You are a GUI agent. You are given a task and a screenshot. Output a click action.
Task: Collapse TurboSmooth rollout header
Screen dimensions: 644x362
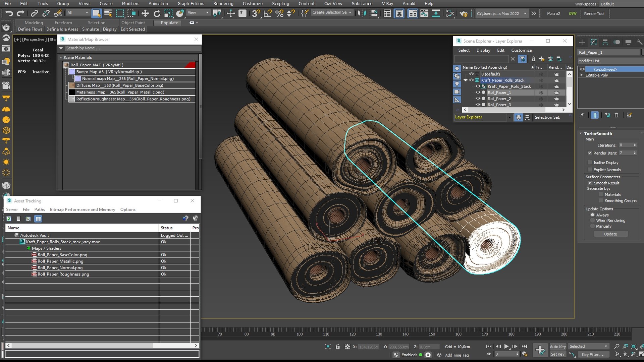pos(599,133)
